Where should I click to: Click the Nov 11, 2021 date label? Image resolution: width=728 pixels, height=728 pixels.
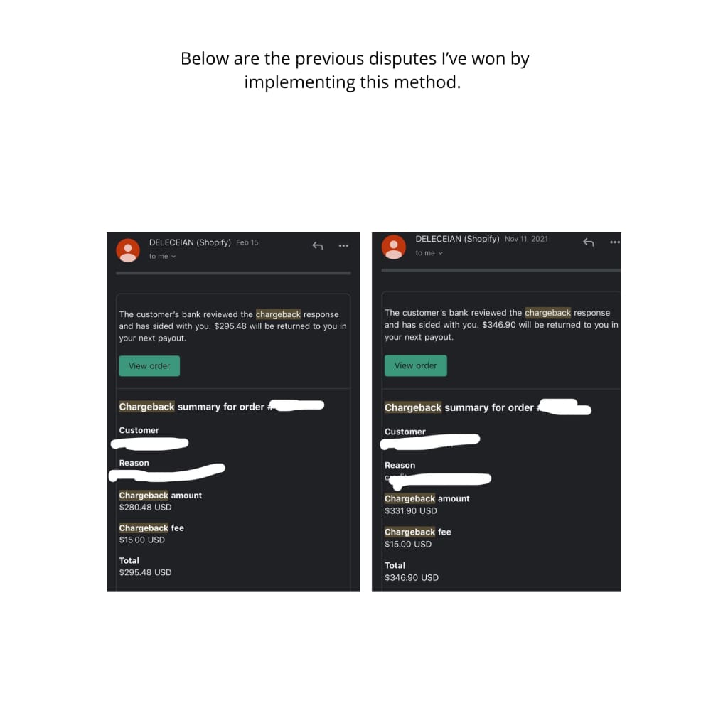[526, 239]
